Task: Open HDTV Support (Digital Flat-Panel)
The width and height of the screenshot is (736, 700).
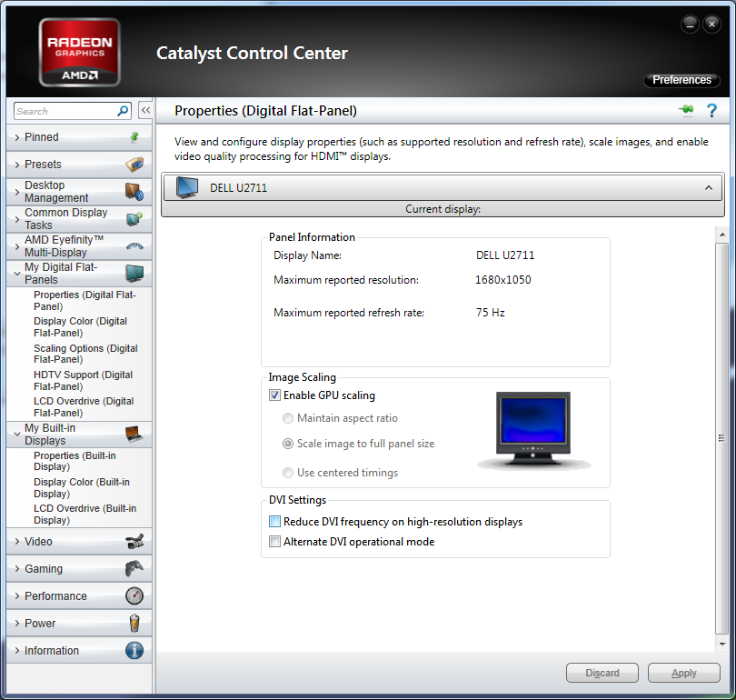Action: pos(83,380)
